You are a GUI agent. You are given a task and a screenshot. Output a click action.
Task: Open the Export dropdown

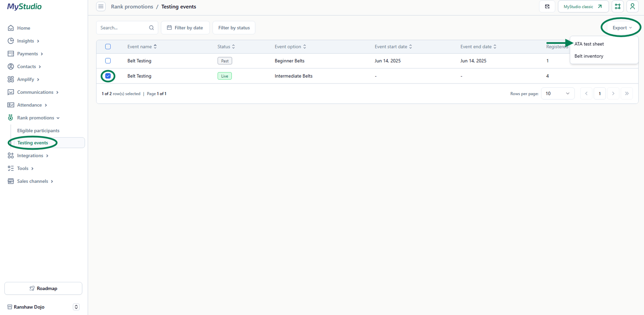622,28
